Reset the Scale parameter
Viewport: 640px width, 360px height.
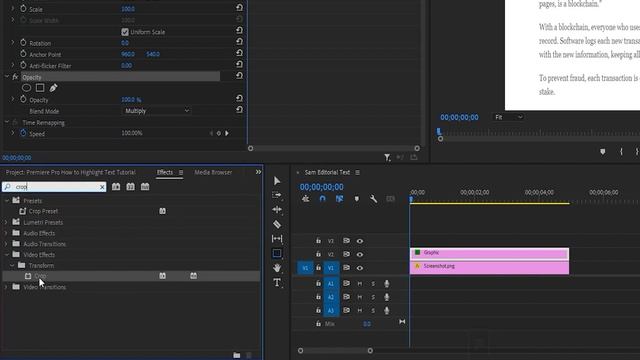coord(239,7)
